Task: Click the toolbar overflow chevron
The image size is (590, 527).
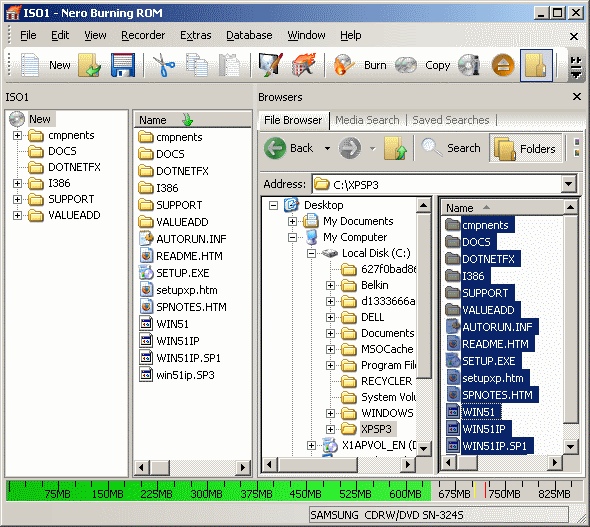Action: [575, 66]
